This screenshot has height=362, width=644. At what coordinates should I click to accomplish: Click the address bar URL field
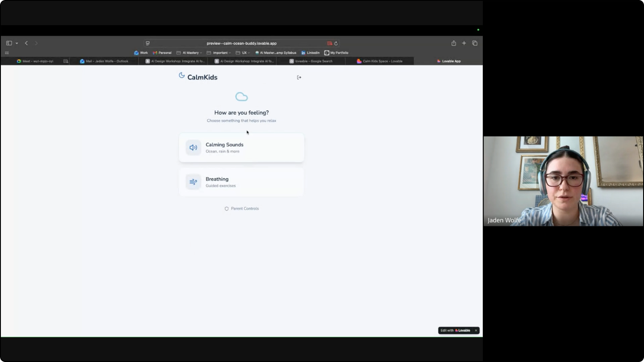coord(241,43)
